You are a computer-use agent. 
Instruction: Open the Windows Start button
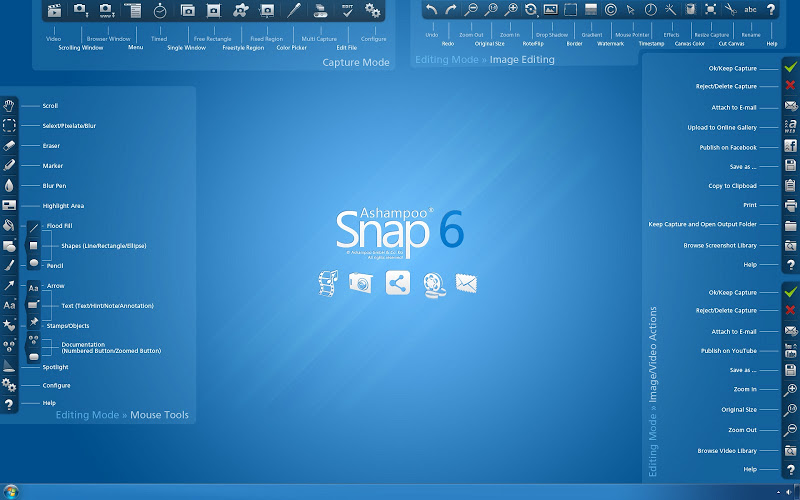point(11,492)
